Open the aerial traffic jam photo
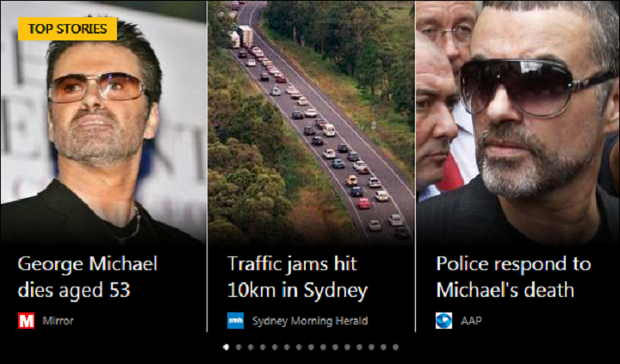Image resolution: width=620 pixels, height=364 pixels. pos(311,122)
